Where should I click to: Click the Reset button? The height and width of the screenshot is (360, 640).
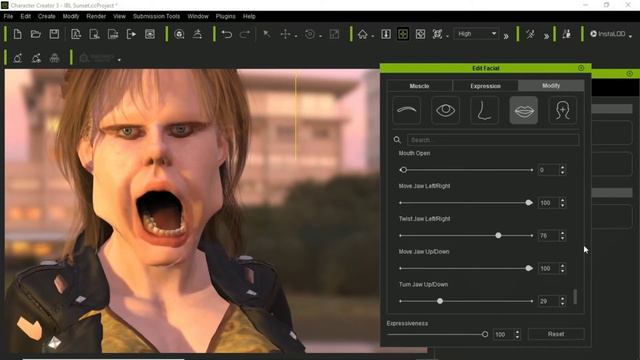[x=556, y=334]
